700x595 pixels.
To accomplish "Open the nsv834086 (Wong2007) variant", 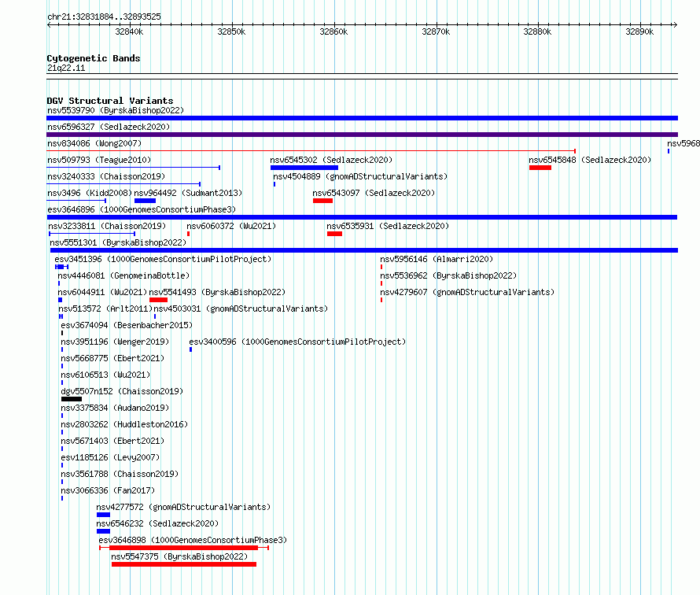I will 94,143.
